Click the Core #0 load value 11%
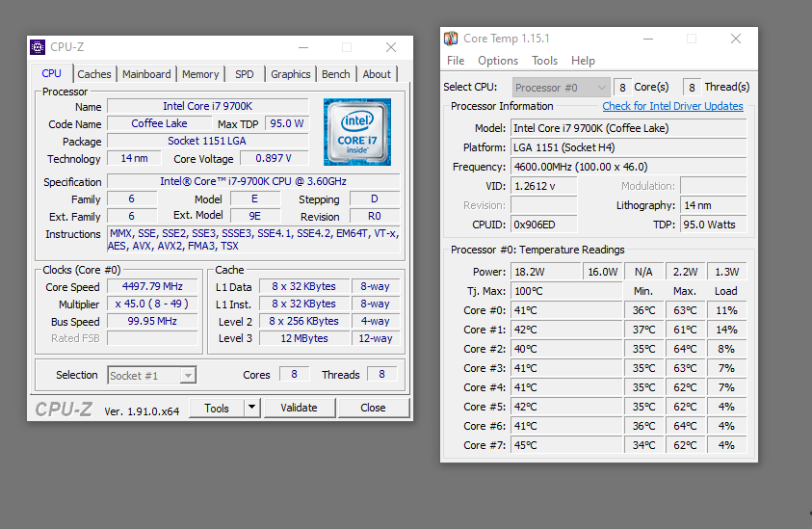The height and width of the screenshot is (529, 812). (726, 310)
